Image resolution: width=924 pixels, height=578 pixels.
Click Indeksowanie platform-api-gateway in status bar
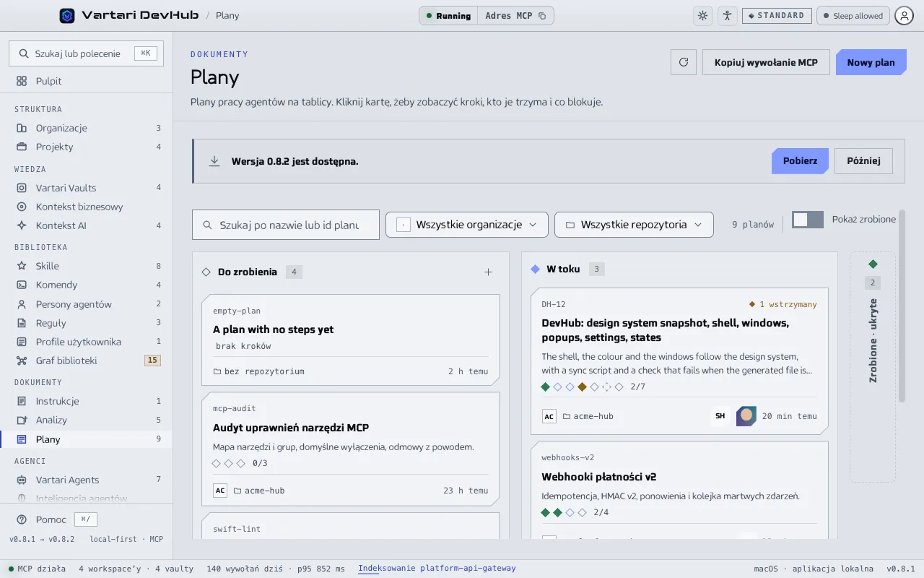click(437, 569)
